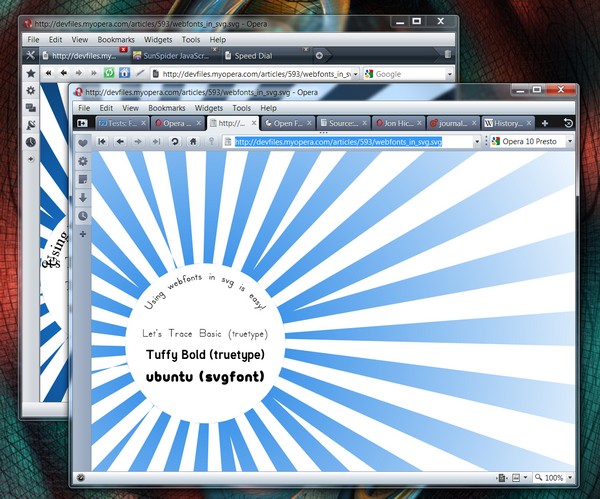Open Widgets menu in front window
Image resolution: width=600 pixels, height=499 pixels.
[209, 108]
